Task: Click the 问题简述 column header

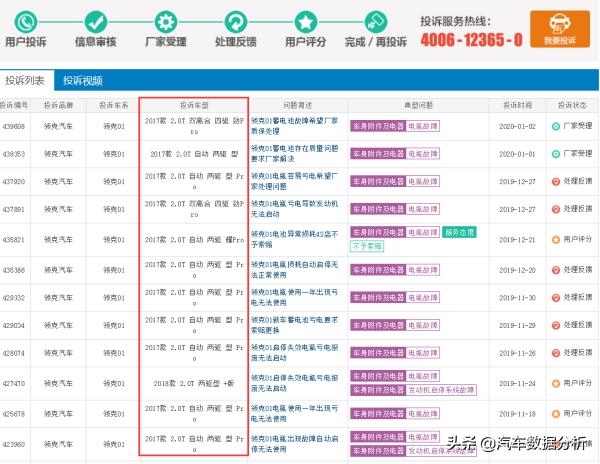Action: (x=297, y=105)
